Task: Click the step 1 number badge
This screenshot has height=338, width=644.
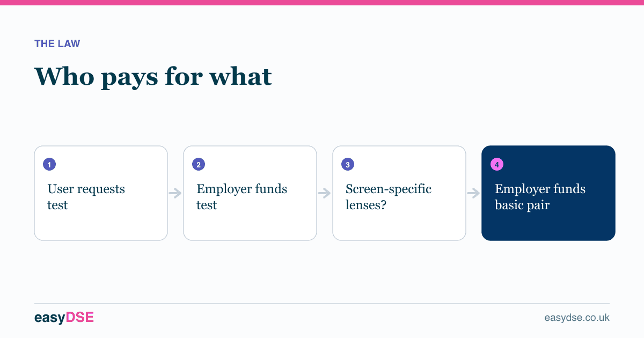Action: click(49, 165)
